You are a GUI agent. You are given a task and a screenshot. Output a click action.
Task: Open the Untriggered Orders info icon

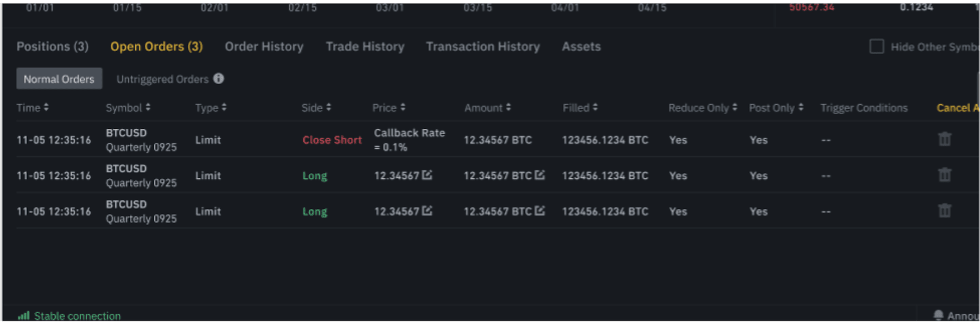[x=219, y=78]
